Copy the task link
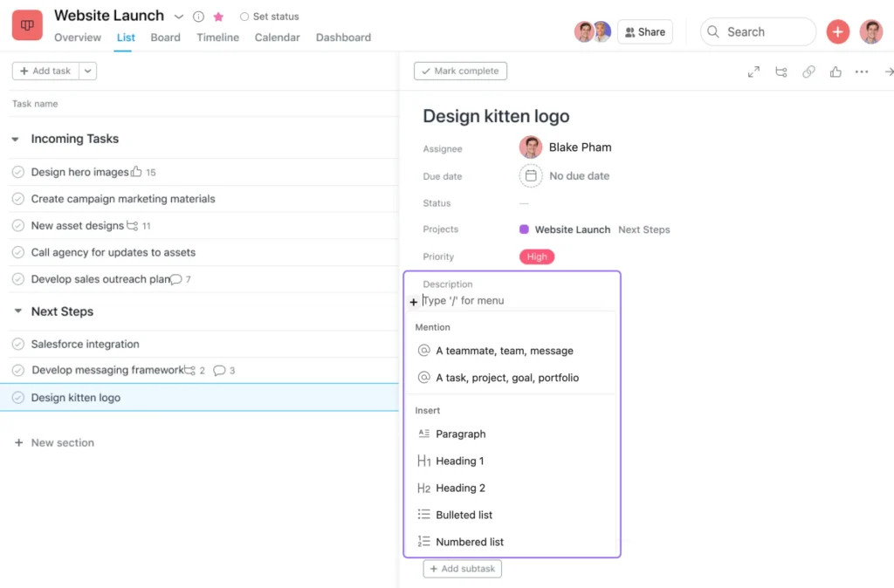Viewport: 894px width, 588px height. (808, 72)
